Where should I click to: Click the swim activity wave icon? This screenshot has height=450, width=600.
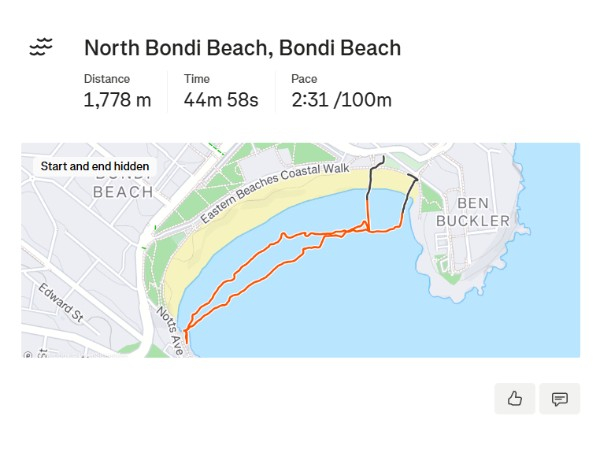click(x=41, y=47)
